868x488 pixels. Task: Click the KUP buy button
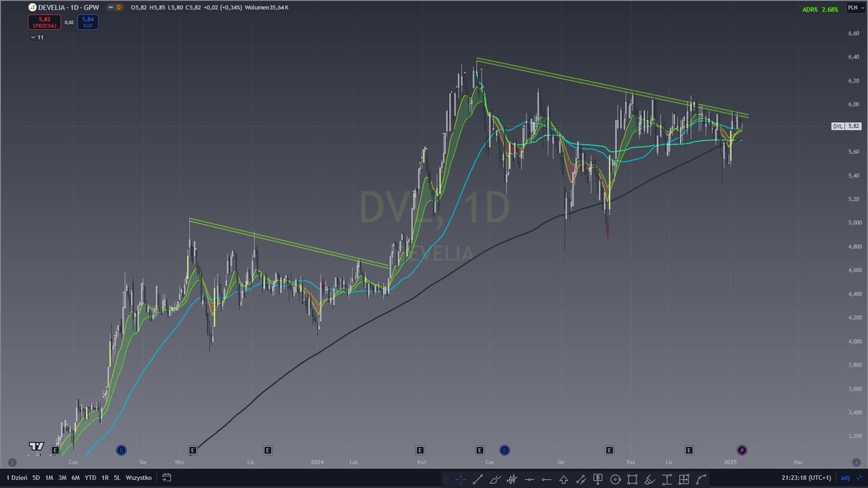[87, 22]
